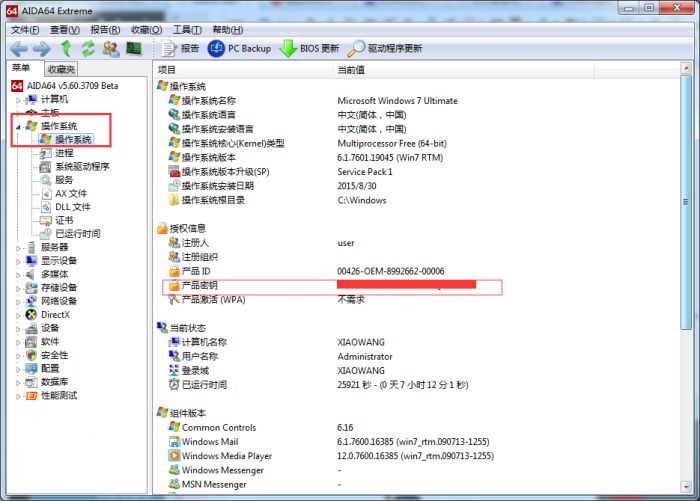The image size is (700, 501).
Task: Open the 收藏(O) menu
Action: [146, 30]
